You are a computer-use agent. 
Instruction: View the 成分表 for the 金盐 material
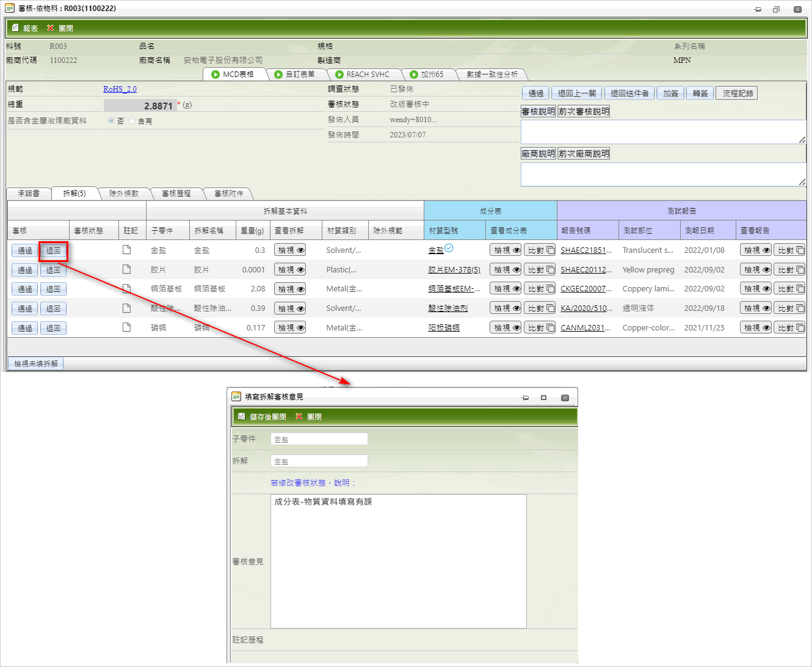[506, 250]
